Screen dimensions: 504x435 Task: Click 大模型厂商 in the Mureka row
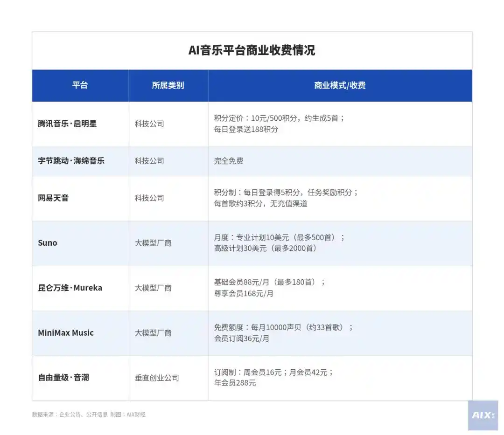153,288
